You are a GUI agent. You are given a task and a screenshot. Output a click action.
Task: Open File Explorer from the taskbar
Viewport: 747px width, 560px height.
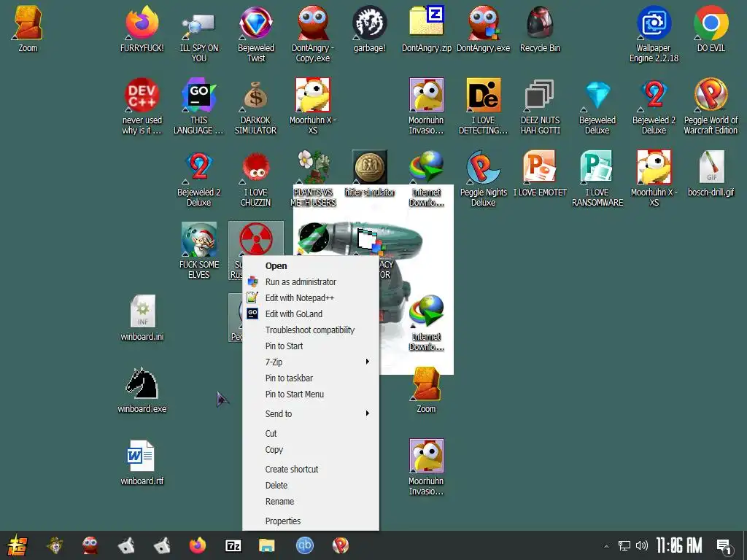(267, 545)
